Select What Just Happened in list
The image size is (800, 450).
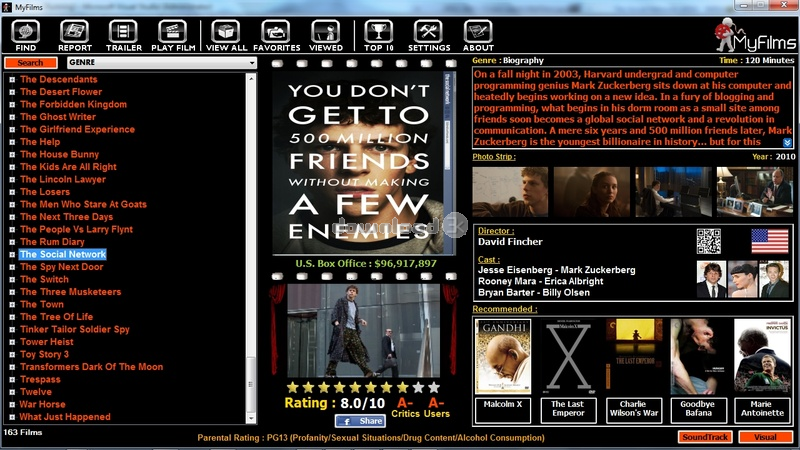pyautogui.click(x=65, y=417)
